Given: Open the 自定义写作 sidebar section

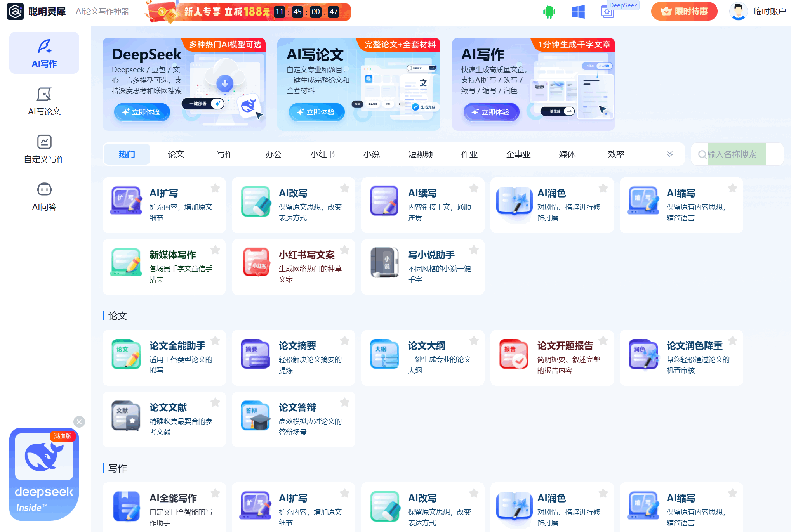Looking at the screenshot, I should [x=44, y=149].
